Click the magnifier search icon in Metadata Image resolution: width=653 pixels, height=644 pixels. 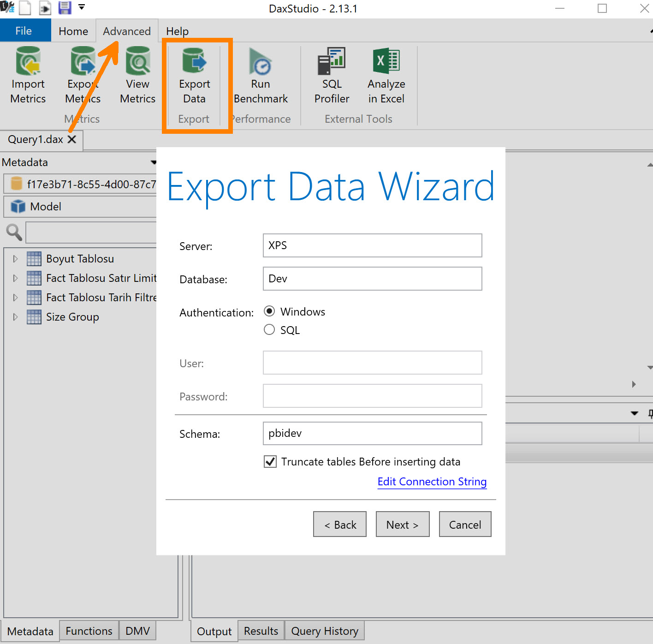tap(14, 232)
